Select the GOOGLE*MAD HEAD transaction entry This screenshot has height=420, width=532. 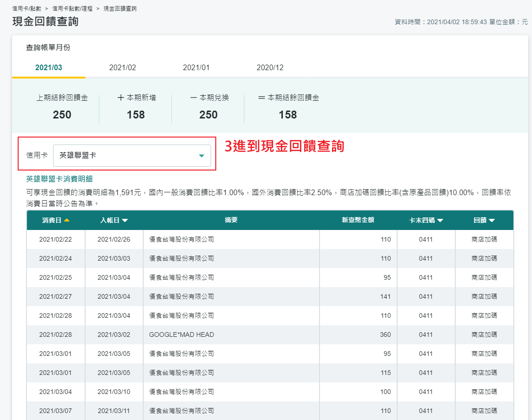181,335
